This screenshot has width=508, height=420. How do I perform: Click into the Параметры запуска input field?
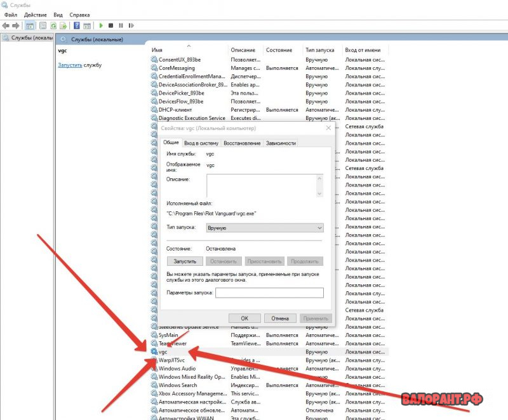[269, 293]
